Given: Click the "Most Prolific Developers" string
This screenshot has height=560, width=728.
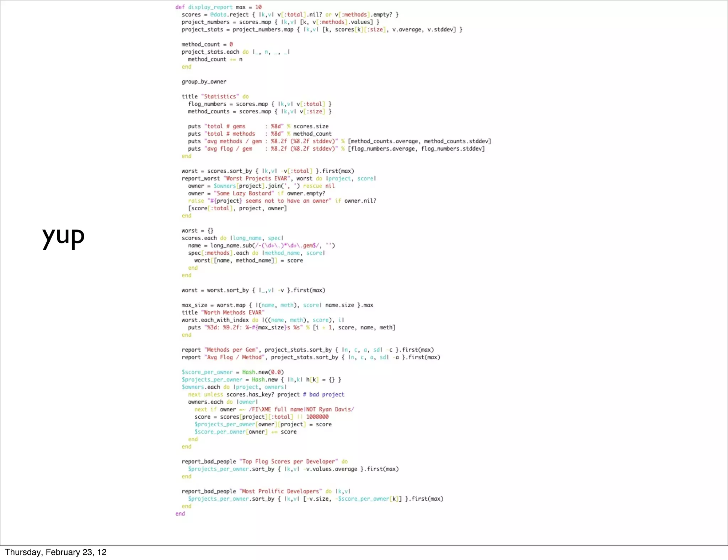Looking at the screenshot, I should [x=280, y=491].
